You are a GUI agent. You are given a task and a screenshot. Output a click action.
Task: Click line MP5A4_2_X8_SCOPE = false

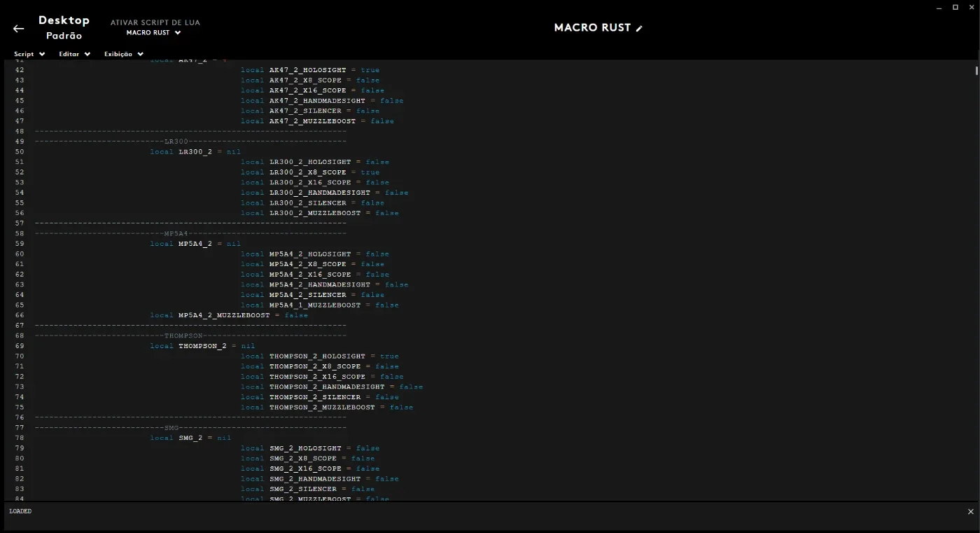(312, 264)
